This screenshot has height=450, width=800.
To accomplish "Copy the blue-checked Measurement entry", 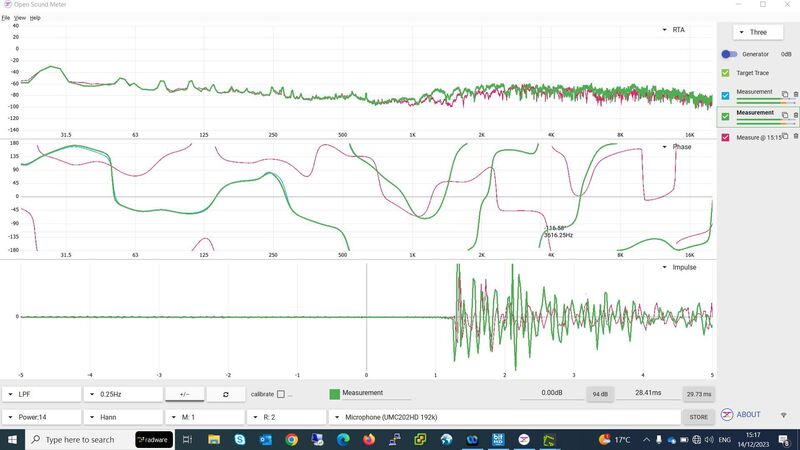I will (785, 94).
